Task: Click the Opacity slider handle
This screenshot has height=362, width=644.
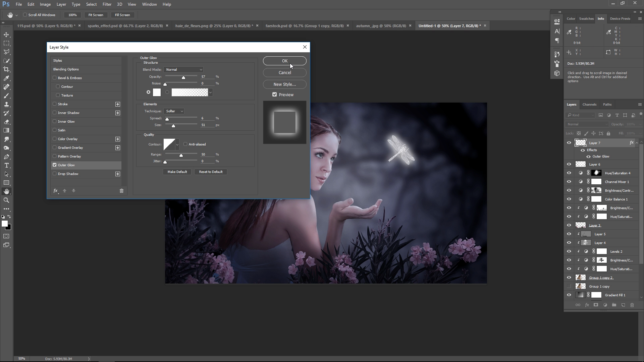Action: [x=183, y=78]
